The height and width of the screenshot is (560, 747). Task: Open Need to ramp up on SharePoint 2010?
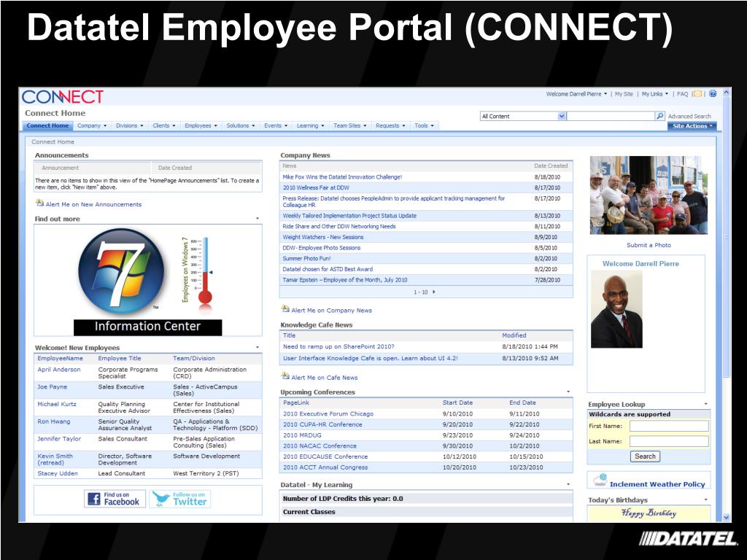click(338, 346)
